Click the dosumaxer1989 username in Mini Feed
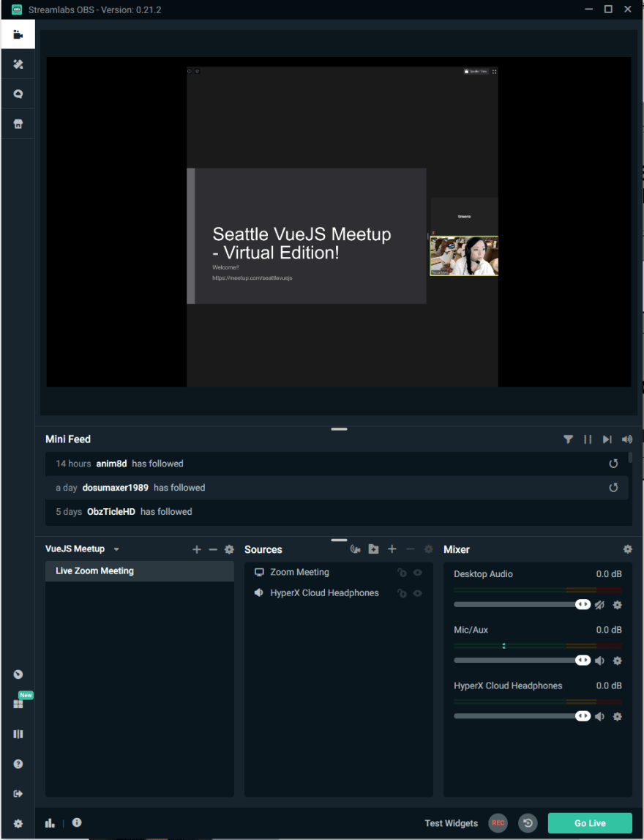Viewport: 644px width, 840px height. pyautogui.click(x=115, y=488)
